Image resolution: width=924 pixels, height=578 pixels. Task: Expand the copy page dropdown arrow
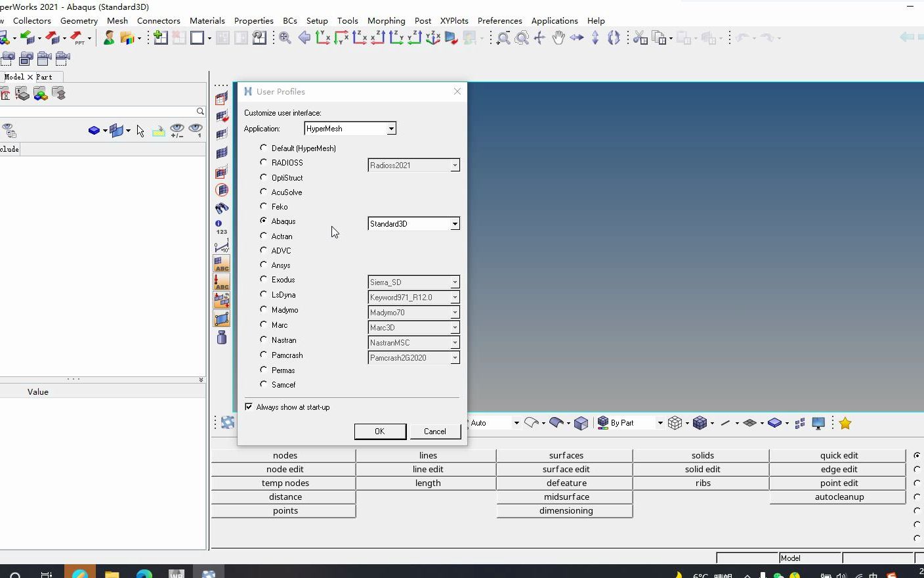tap(671, 39)
